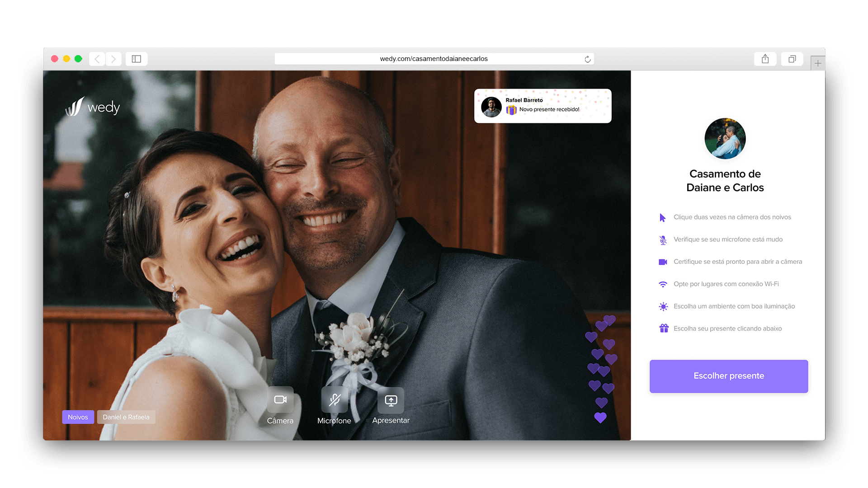Click the browser back arrow

pyautogui.click(x=97, y=59)
